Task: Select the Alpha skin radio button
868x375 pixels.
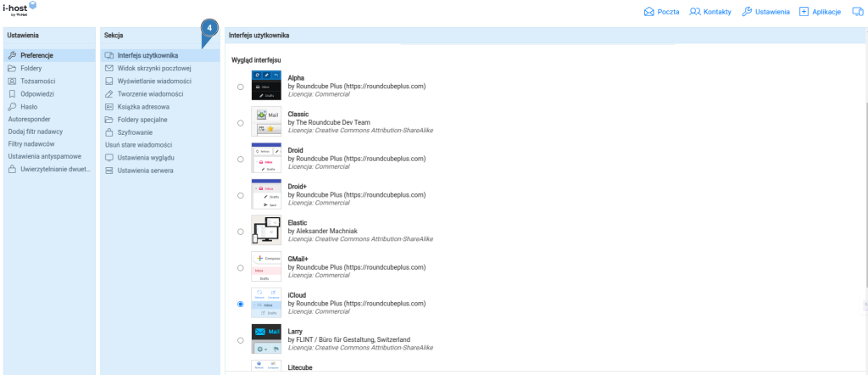Action: (240, 87)
